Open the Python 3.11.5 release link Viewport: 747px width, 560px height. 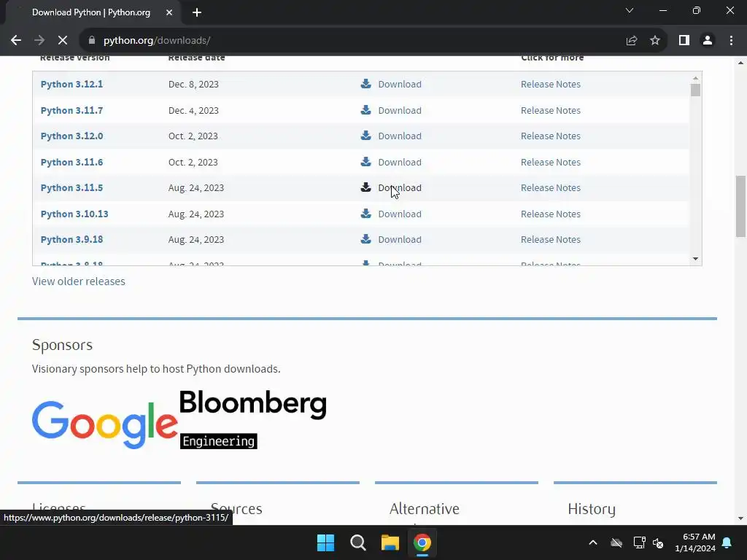[71, 188]
